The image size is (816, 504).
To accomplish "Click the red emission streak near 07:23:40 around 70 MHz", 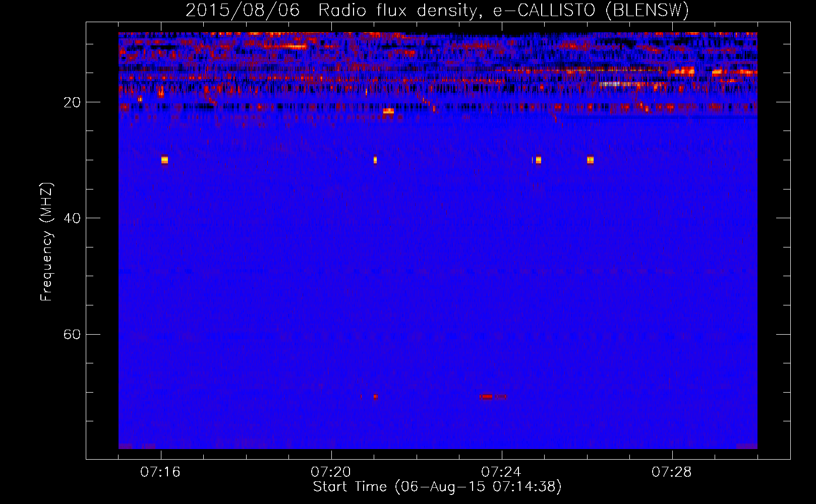I will [x=486, y=397].
